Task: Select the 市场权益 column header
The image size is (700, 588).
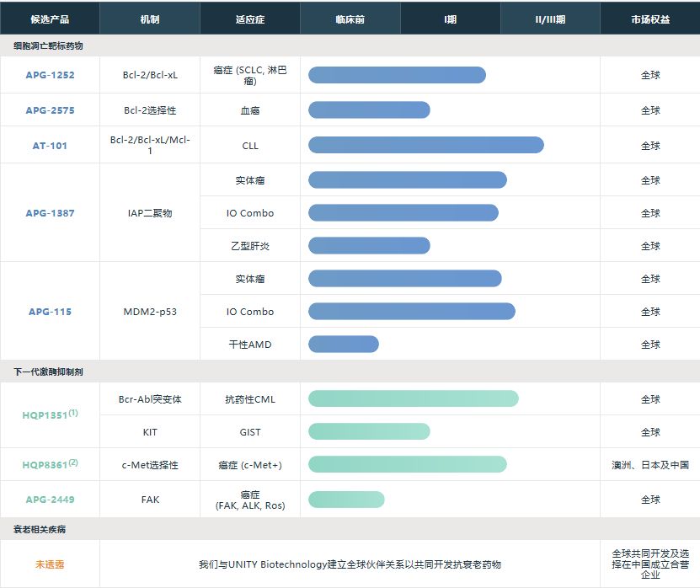Action: (649, 18)
